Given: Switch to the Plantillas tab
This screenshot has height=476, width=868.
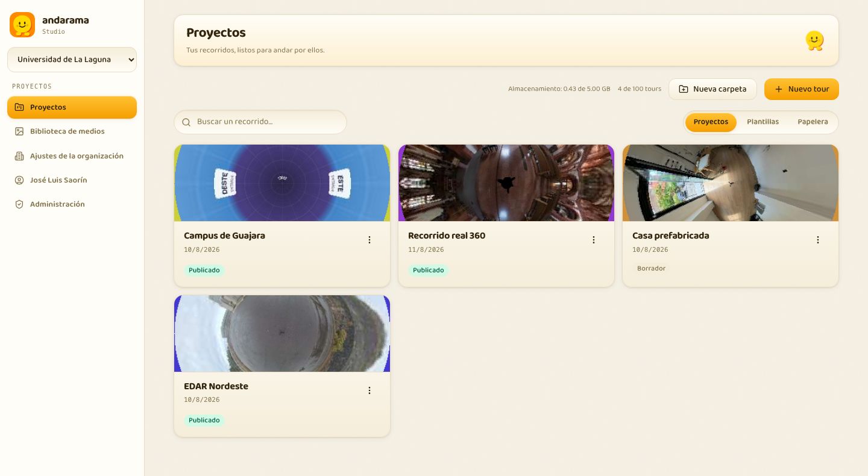Looking at the screenshot, I should point(763,122).
